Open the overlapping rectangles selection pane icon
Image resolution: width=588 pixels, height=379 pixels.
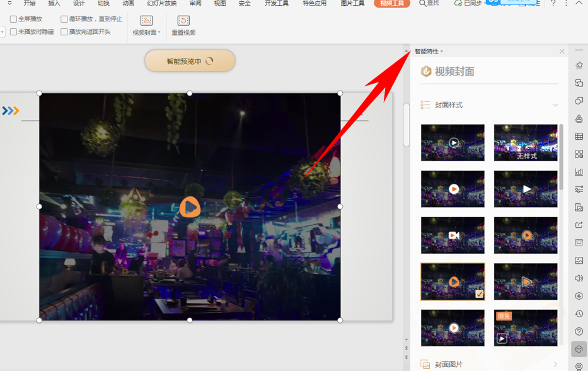(x=579, y=82)
